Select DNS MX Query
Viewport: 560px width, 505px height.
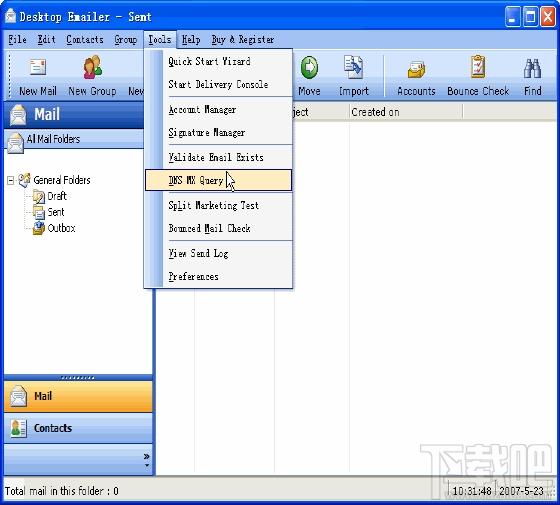pyautogui.click(x=219, y=180)
